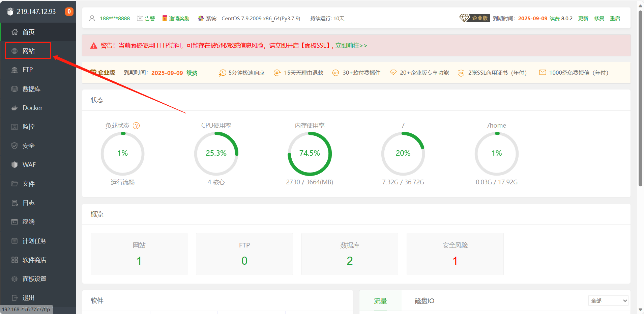644x314 pixels.
Task: Click the 数据库 database icon
Action: [x=14, y=89]
